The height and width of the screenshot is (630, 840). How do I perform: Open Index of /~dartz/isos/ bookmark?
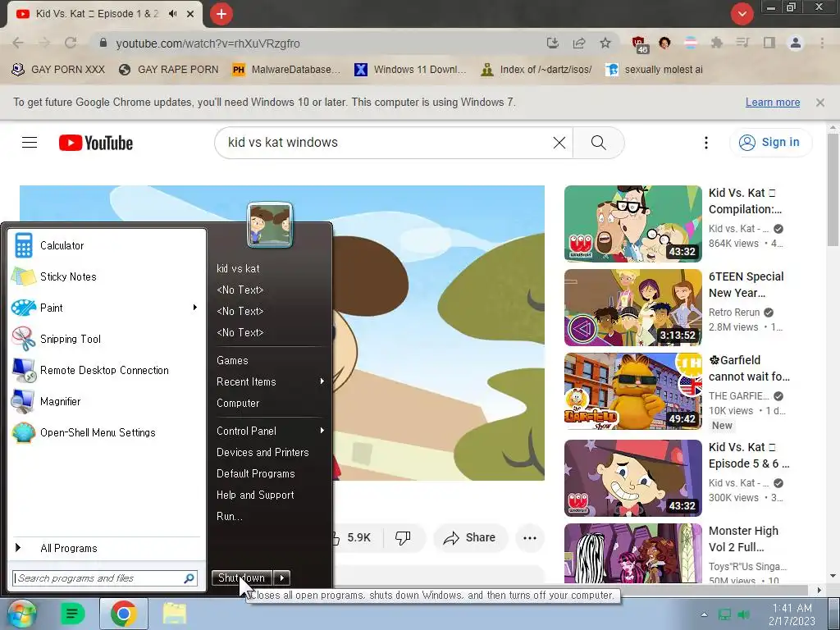[536, 70]
